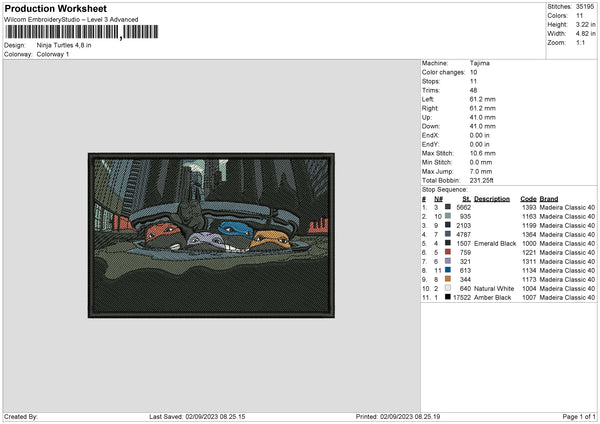The height and width of the screenshot is (424, 600).
Task: Click the 'St.' column header
Action: coord(466,199)
